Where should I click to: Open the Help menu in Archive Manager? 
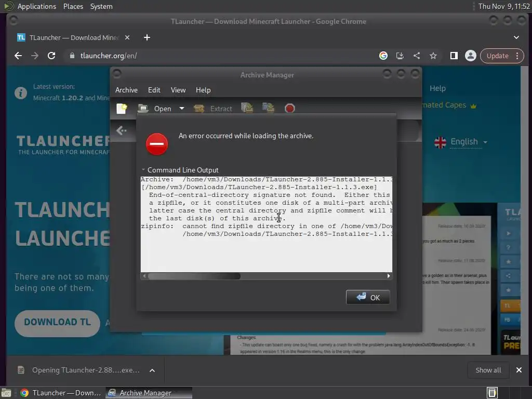click(x=203, y=90)
